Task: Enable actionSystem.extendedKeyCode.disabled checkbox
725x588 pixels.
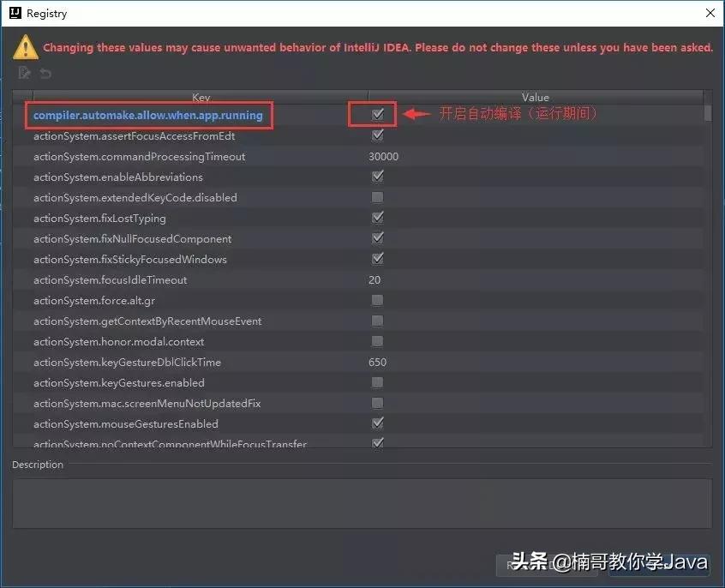Action: click(378, 197)
